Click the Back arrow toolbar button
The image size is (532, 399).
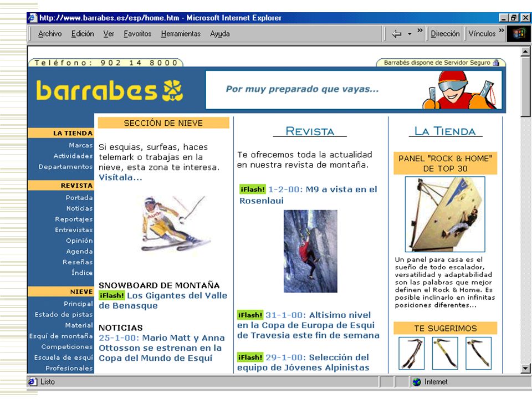click(x=397, y=34)
